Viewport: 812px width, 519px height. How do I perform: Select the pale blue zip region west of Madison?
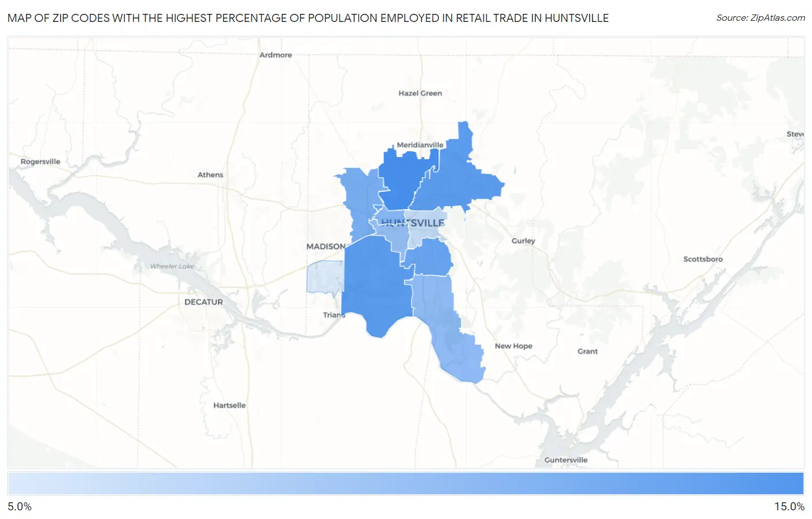(325, 277)
